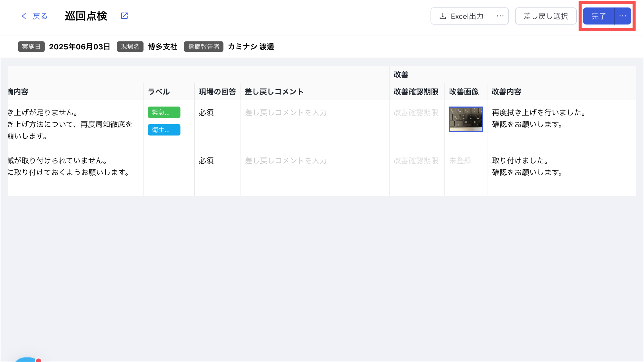Open the 完了 more options dropdown
Viewport: 644px width, 362px height.
pyautogui.click(x=623, y=16)
